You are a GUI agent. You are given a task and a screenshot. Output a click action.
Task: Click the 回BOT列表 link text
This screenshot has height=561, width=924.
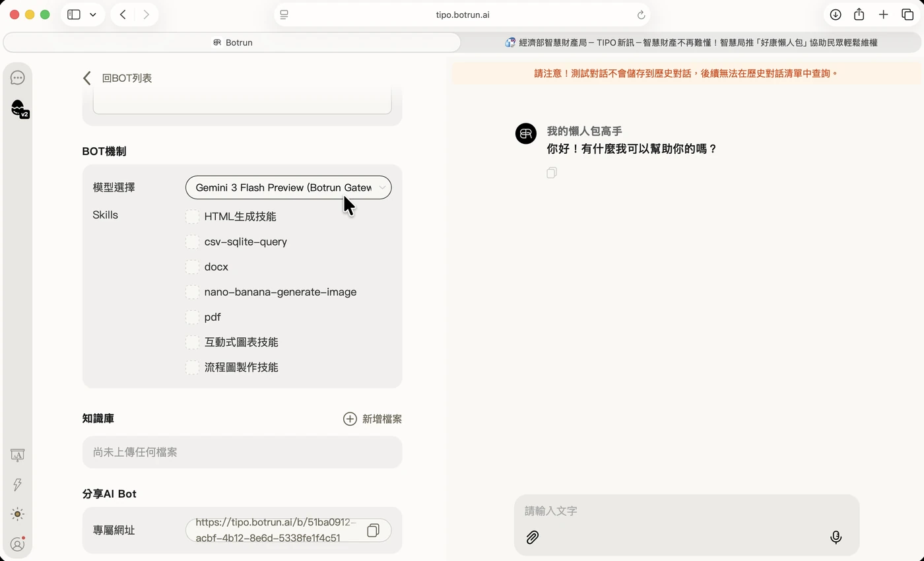point(127,78)
